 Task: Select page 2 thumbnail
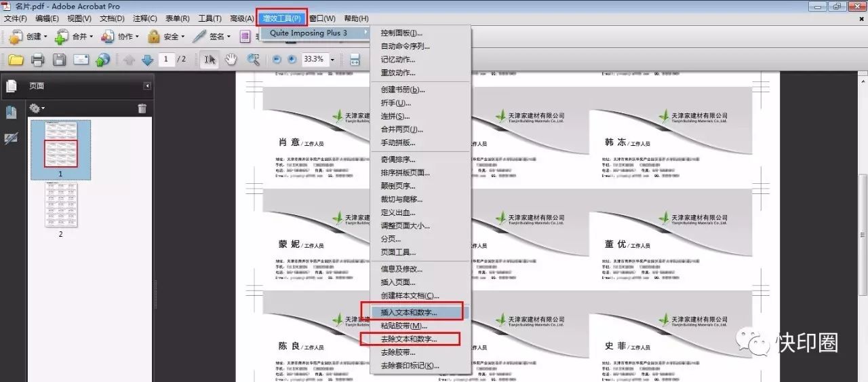pyautogui.click(x=60, y=204)
